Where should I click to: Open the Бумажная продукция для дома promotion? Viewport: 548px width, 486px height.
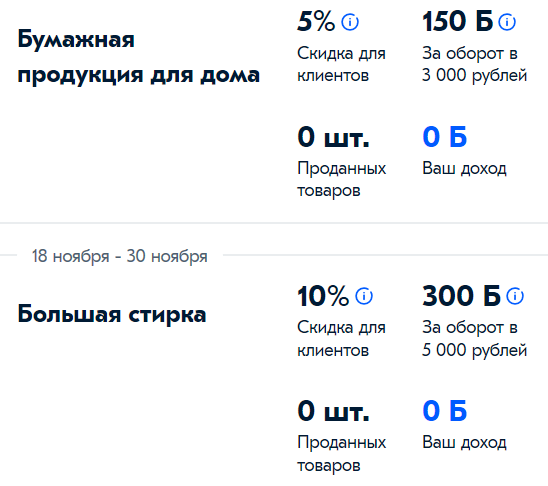pos(139,57)
